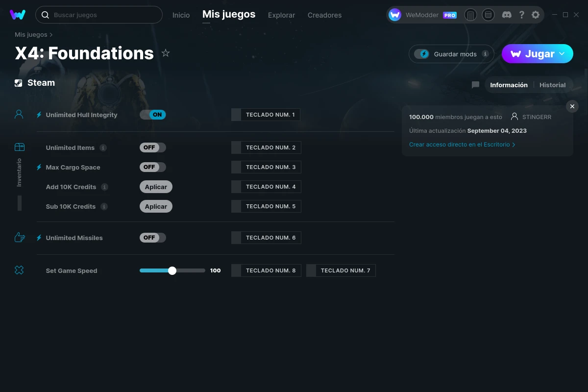Adjust the Set Game Speed slider
This screenshot has width=588, height=392.
[172, 270]
